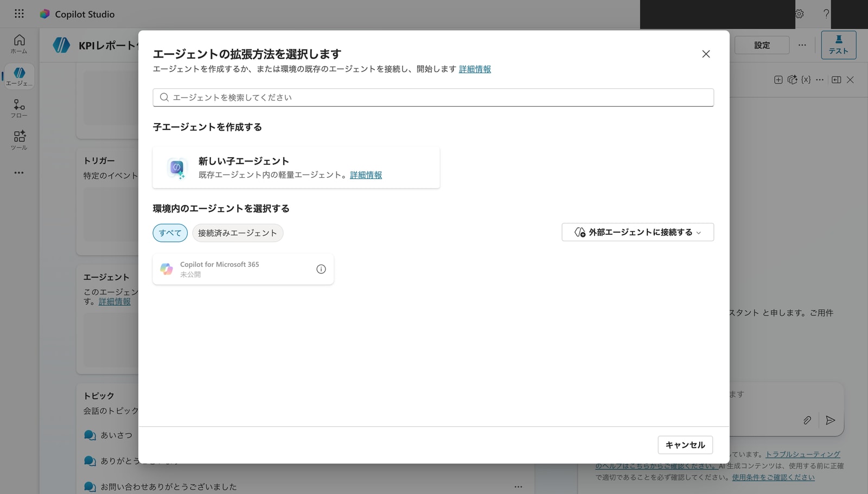Click the Copilot for Microsoft 365 logo
This screenshot has width=868, height=494.
tap(167, 269)
